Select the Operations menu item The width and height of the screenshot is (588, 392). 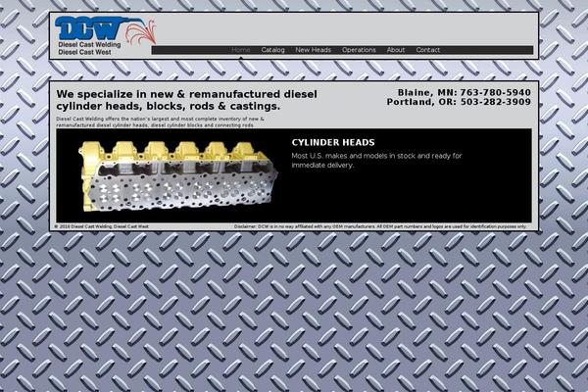pos(359,50)
